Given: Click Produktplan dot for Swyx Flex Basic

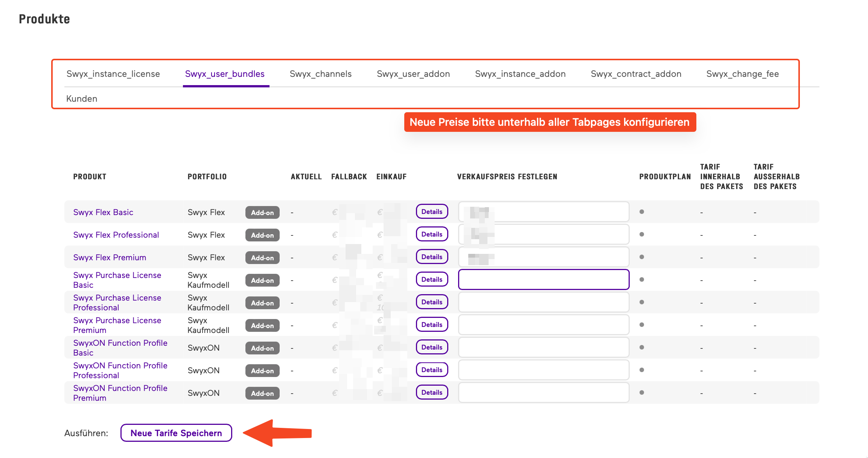Looking at the screenshot, I should (642, 212).
